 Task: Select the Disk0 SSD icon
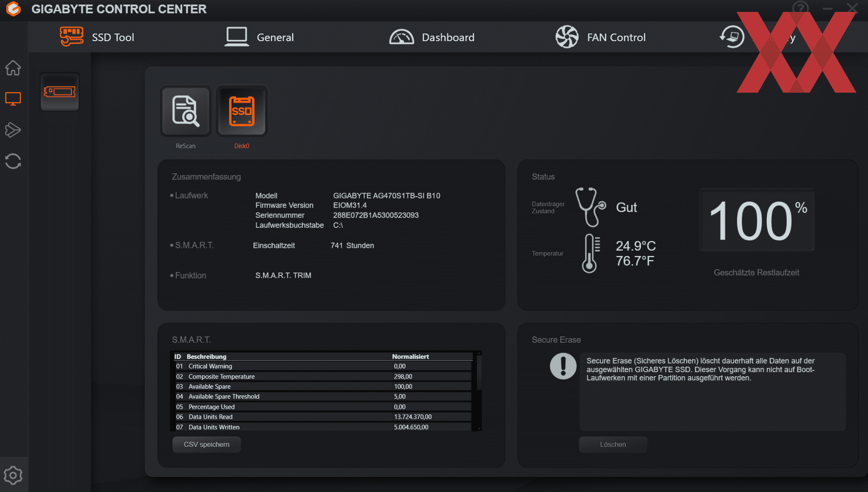point(242,111)
